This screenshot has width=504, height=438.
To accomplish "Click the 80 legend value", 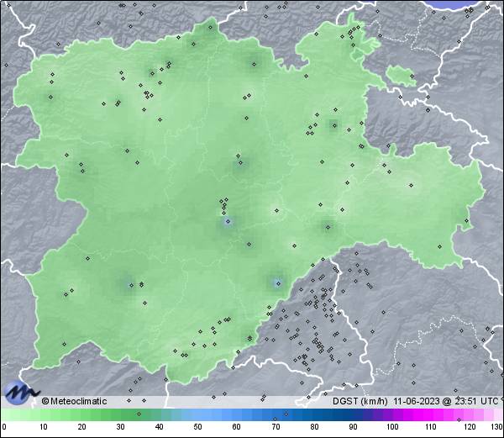I will tap(314, 427).
